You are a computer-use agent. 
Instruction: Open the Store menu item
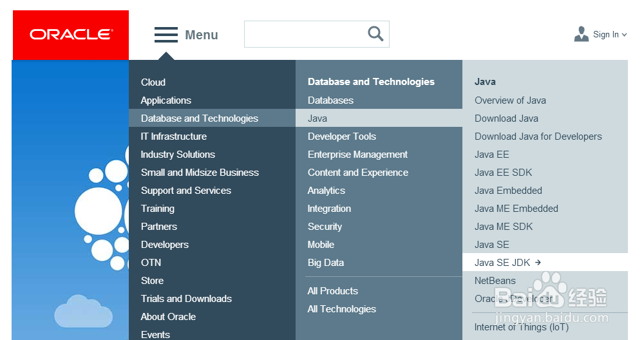[152, 281]
